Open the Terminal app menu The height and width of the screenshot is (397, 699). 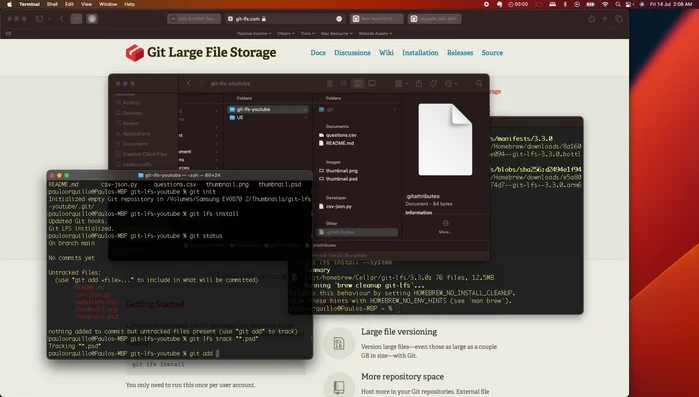click(x=29, y=4)
